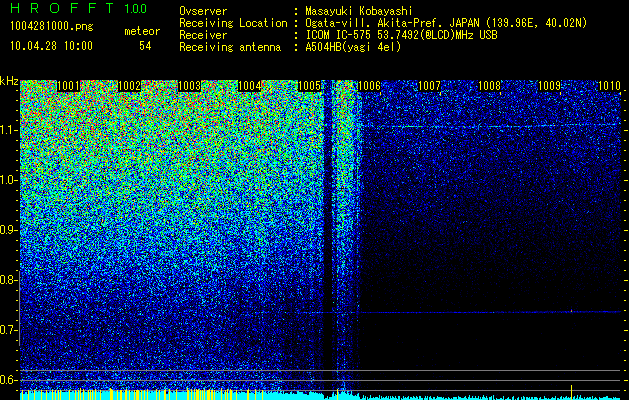Click the HROFFT 1.0.0 title text
Viewport: 629px width, 400px height.
[79, 8]
